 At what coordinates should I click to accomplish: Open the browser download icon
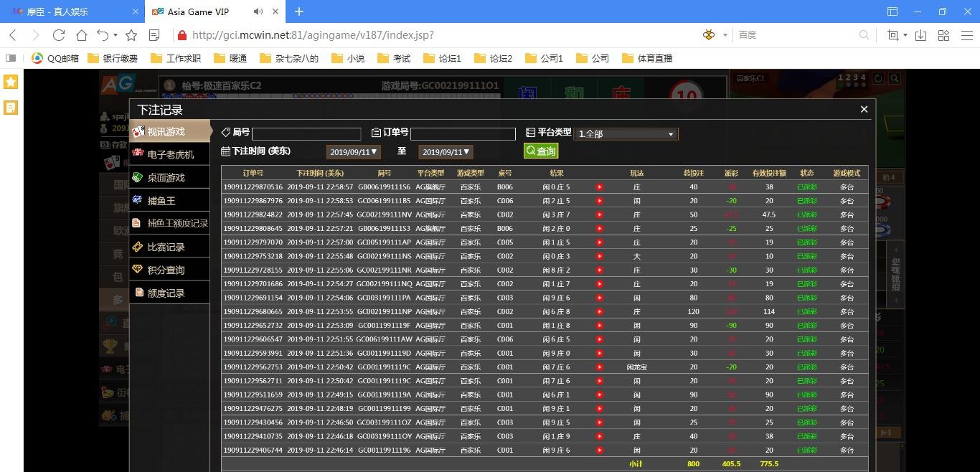point(920,35)
